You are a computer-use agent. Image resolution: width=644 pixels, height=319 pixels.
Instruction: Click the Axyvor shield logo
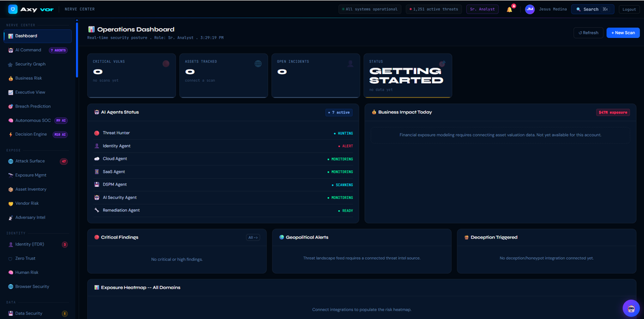(x=13, y=9)
